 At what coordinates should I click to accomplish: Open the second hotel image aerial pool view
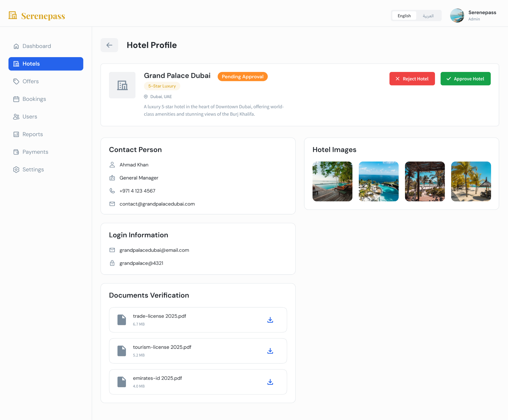point(379,181)
